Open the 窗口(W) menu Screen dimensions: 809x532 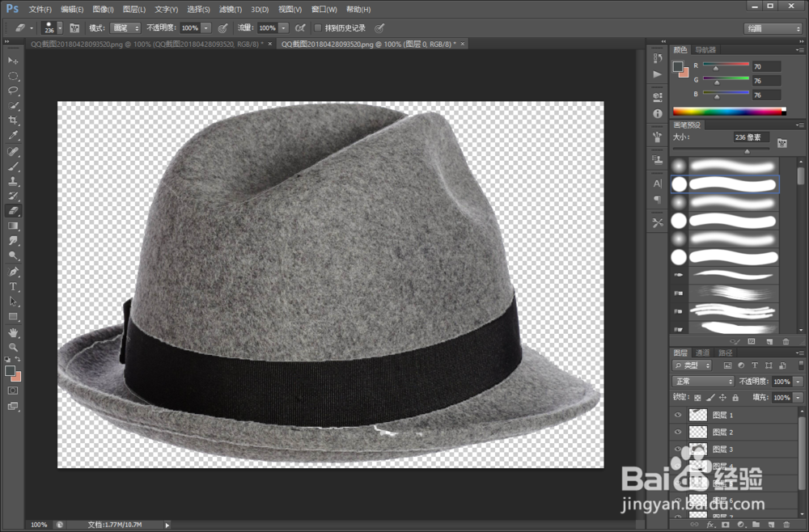(x=324, y=9)
